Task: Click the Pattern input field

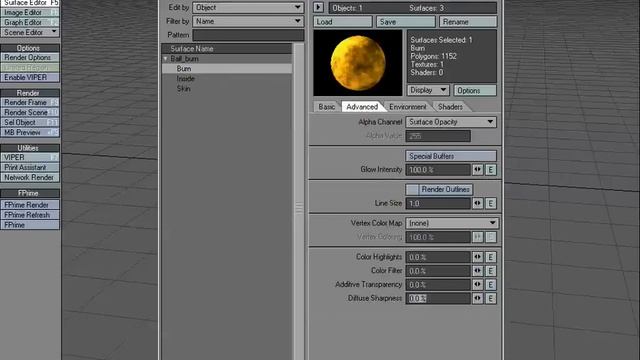Action: [x=248, y=35]
